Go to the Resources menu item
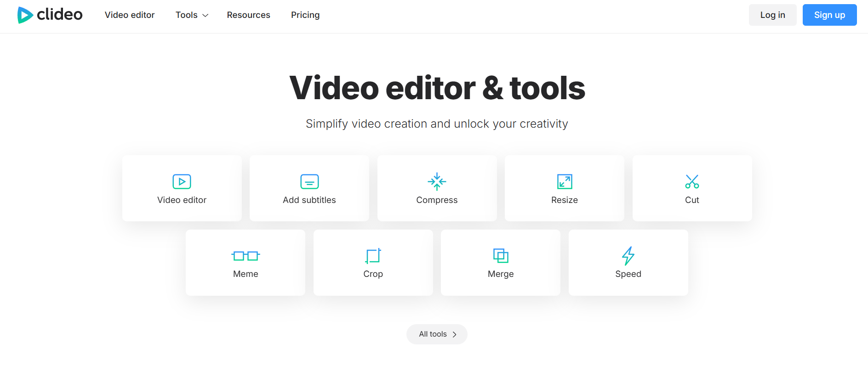Image resolution: width=868 pixels, height=377 pixels. point(248,15)
